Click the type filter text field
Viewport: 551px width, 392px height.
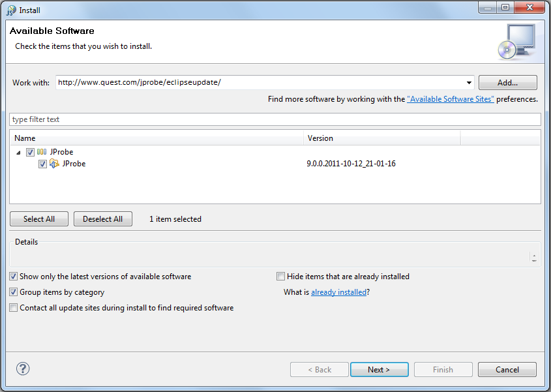[x=275, y=119]
